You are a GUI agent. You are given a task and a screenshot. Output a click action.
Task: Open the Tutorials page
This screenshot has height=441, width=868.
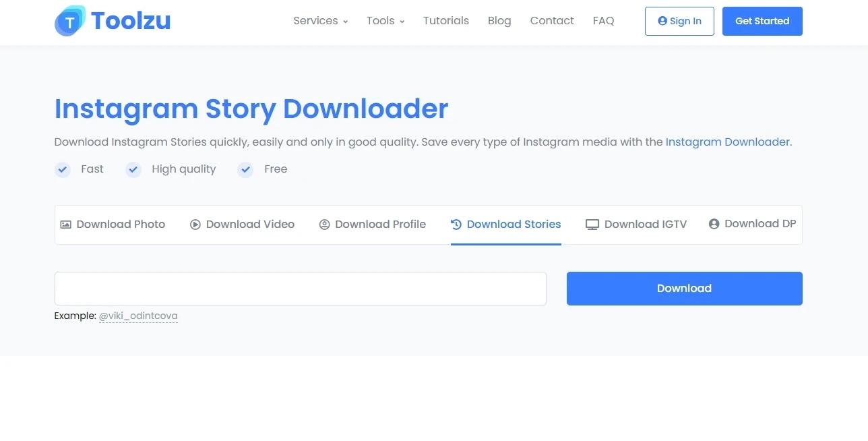pos(446,21)
